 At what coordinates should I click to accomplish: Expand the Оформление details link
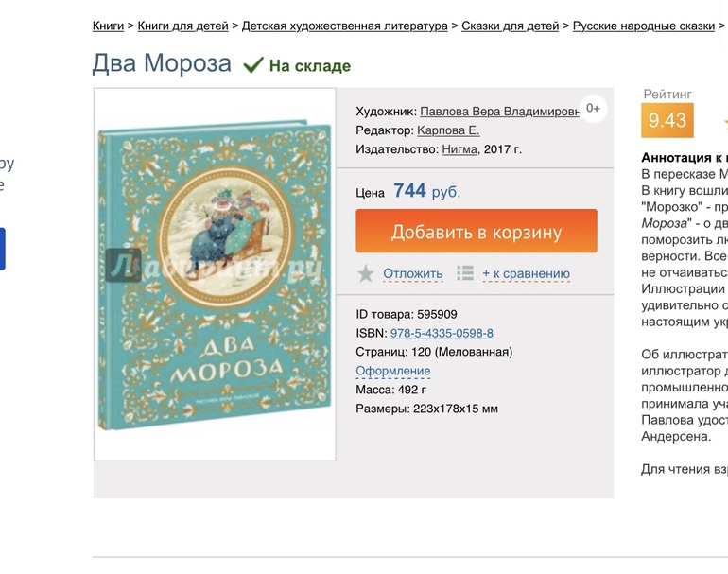click(x=392, y=371)
